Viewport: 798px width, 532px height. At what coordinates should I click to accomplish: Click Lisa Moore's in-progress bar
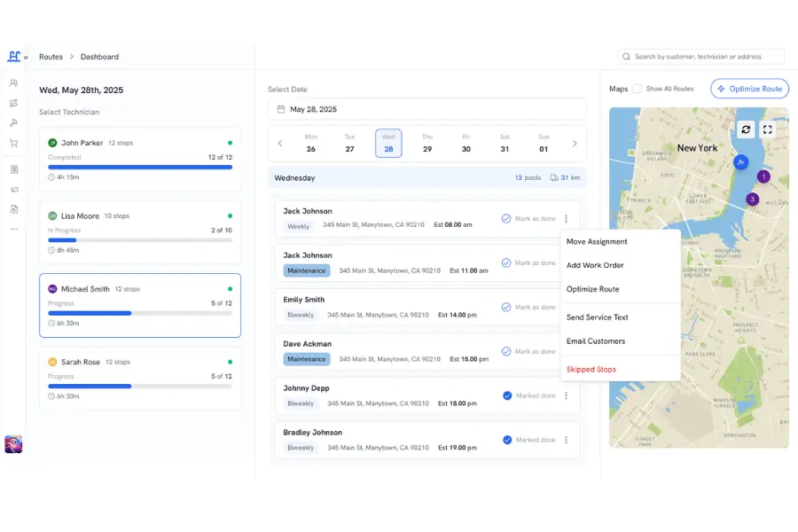140,240
